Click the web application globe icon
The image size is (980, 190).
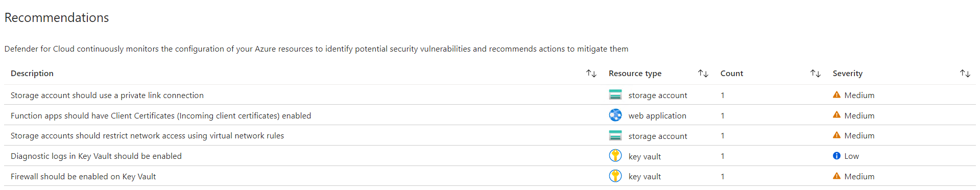(615, 115)
